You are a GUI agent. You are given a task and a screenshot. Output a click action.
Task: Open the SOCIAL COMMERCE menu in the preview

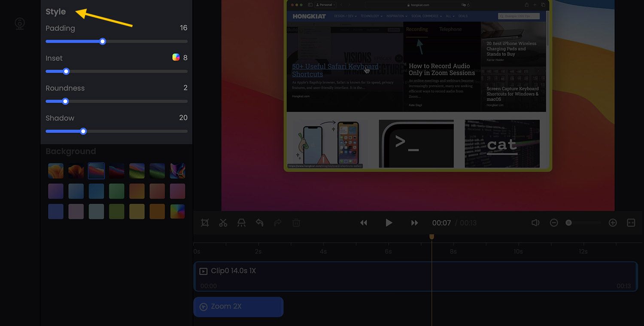[426, 16]
